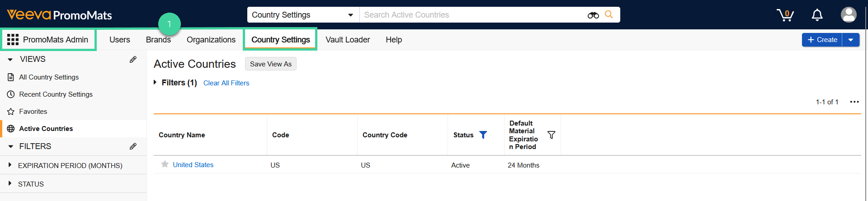
Task: Sort by Country Code column header
Action: 385,135
